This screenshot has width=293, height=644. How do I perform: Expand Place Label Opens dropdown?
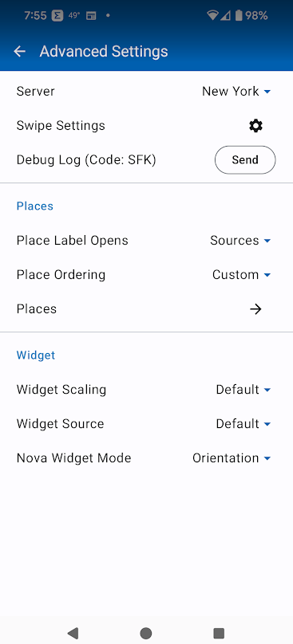point(240,240)
